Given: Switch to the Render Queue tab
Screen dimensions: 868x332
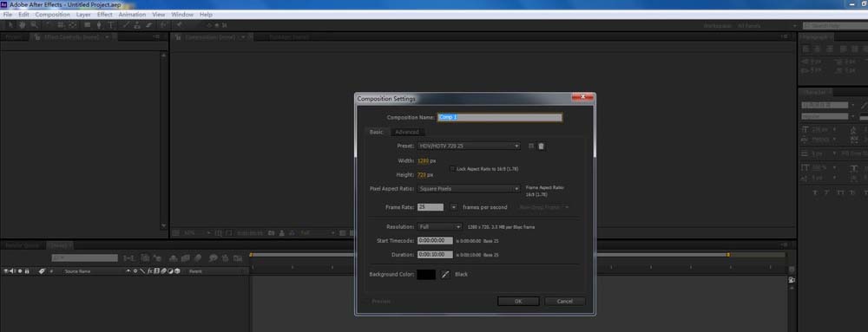Looking at the screenshot, I should 23,245.
